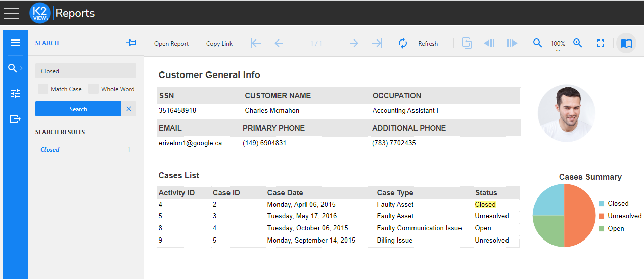
Task: Select the Closed search result entry
Action: 50,150
